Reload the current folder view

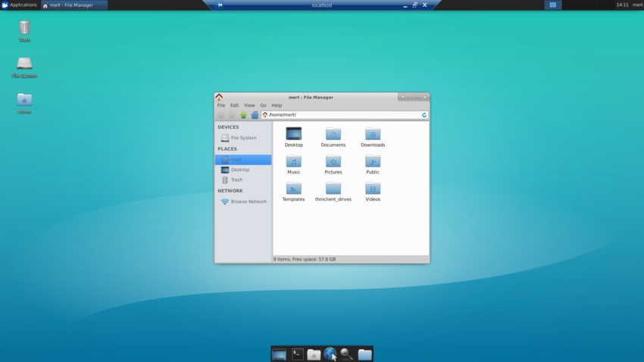[x=424, y=115]
